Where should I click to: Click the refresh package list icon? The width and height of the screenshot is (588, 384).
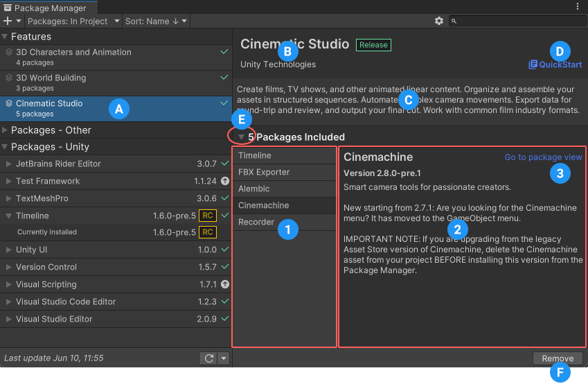(208, 358)
